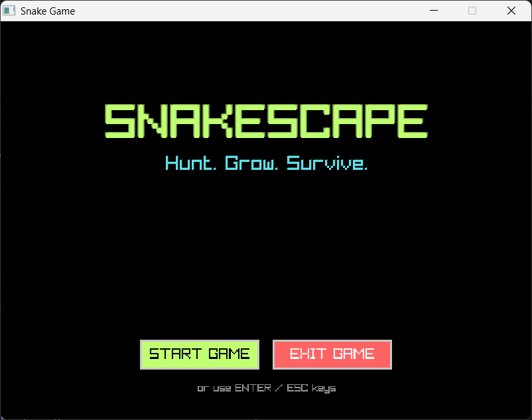Click the green border of START GAME
Viewport: 532px width, 420px height.
[x=199, y=342]
